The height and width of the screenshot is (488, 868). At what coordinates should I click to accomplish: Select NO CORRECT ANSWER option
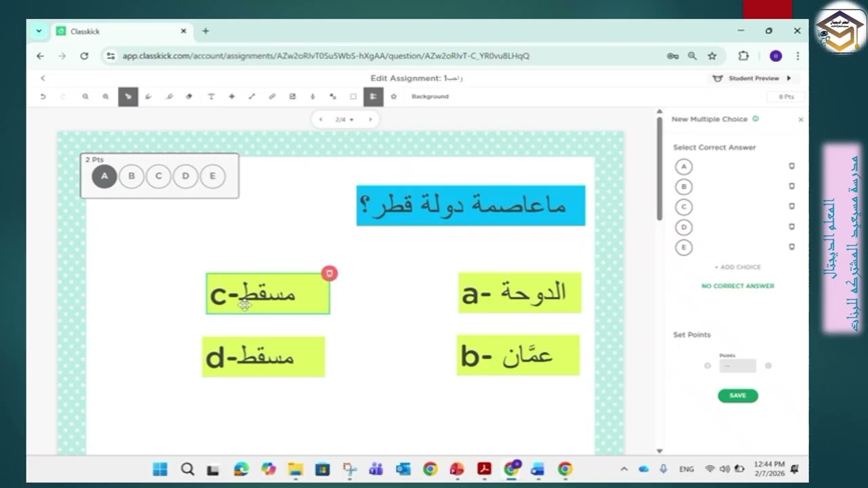click(738, 286)
